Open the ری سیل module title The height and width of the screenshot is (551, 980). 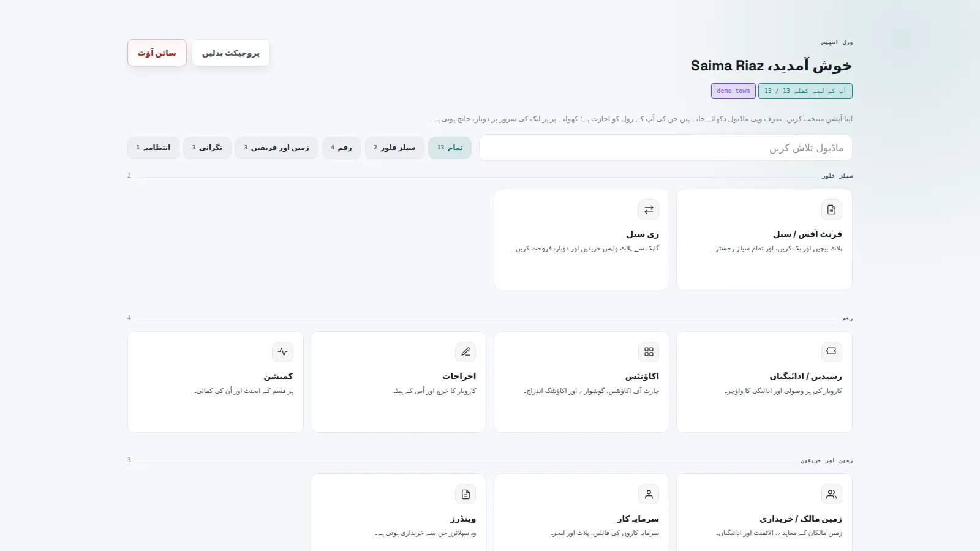(x=643, y=234)
